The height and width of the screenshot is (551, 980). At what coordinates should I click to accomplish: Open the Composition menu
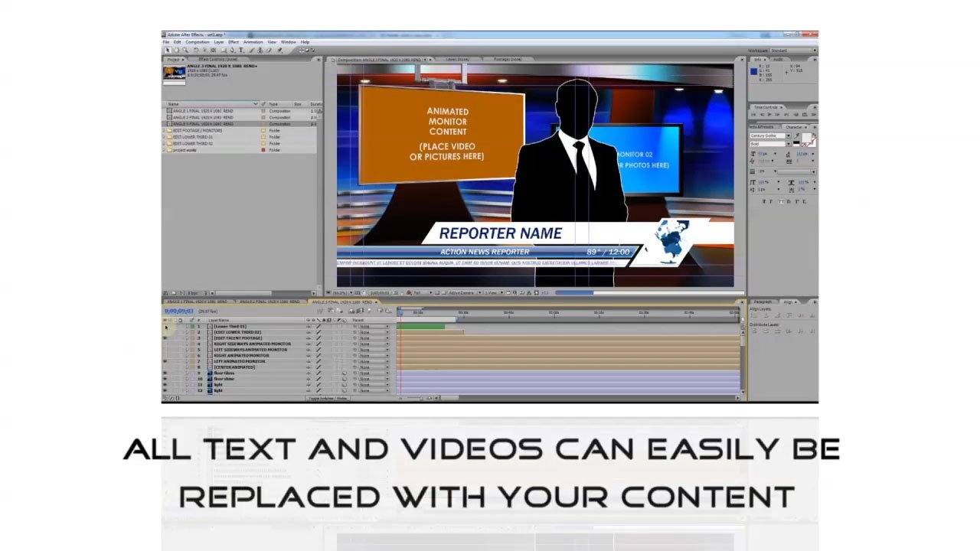point(198,42)
